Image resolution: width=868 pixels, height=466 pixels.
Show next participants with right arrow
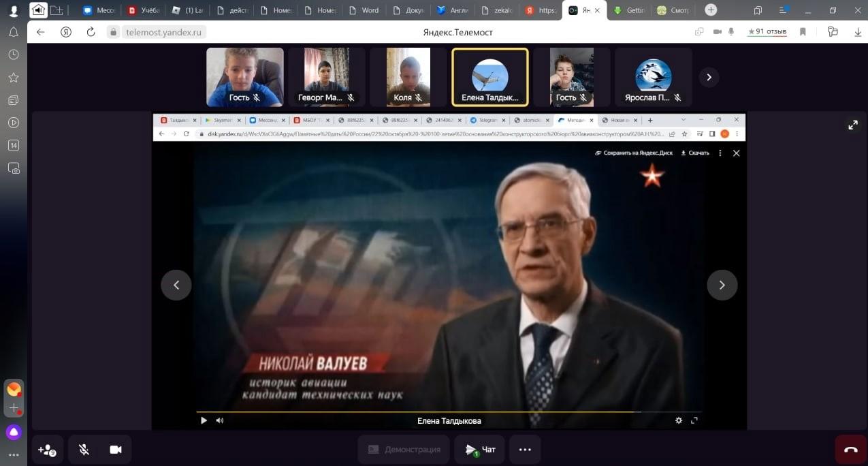click(x=709, y=78)
